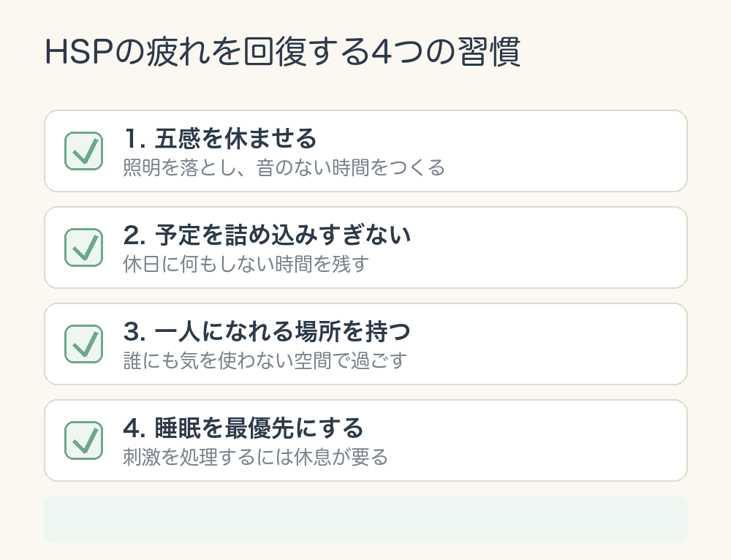731x560 pixels.
Task: Select the text 誰にも気を使わない空間で過ごす
Action: [x=265, y=361]
